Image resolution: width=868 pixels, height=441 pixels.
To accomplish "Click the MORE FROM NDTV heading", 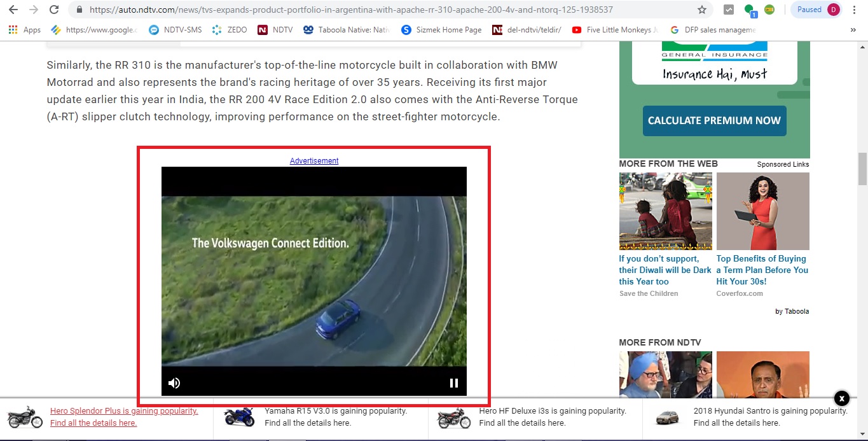I will [x=660, y=342].
